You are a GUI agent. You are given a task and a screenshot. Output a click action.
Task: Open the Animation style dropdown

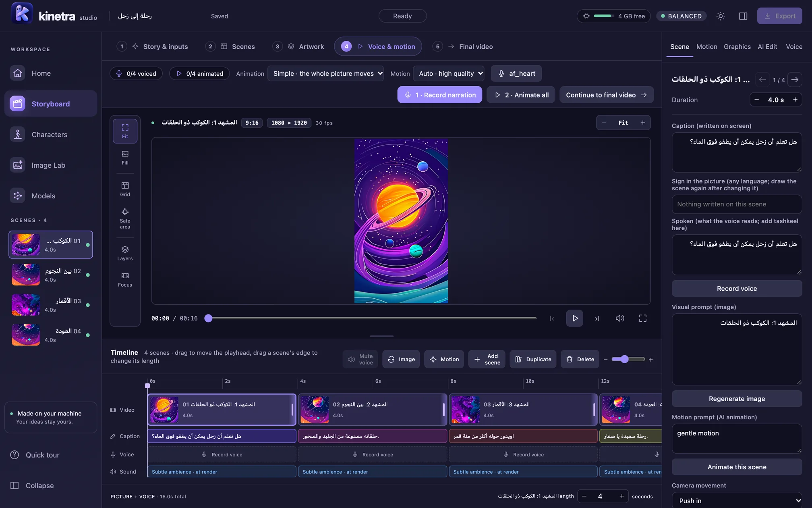click(x=325, y=74)
